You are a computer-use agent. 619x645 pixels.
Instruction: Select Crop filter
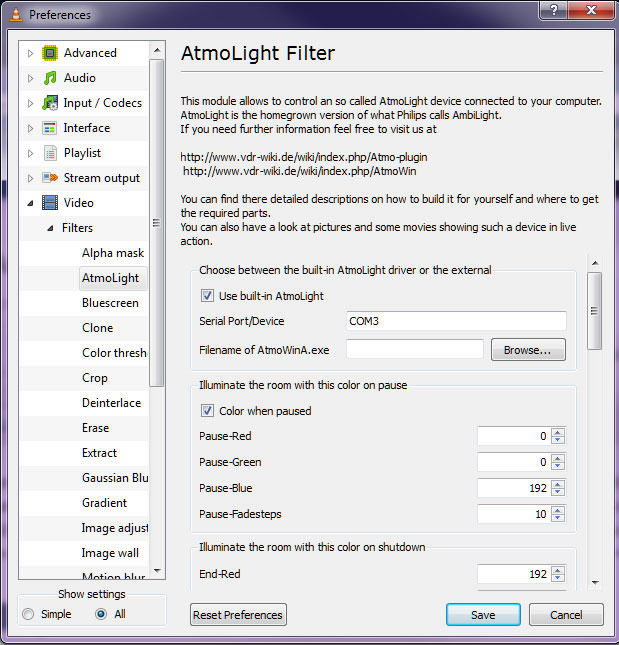pos(95,378)
